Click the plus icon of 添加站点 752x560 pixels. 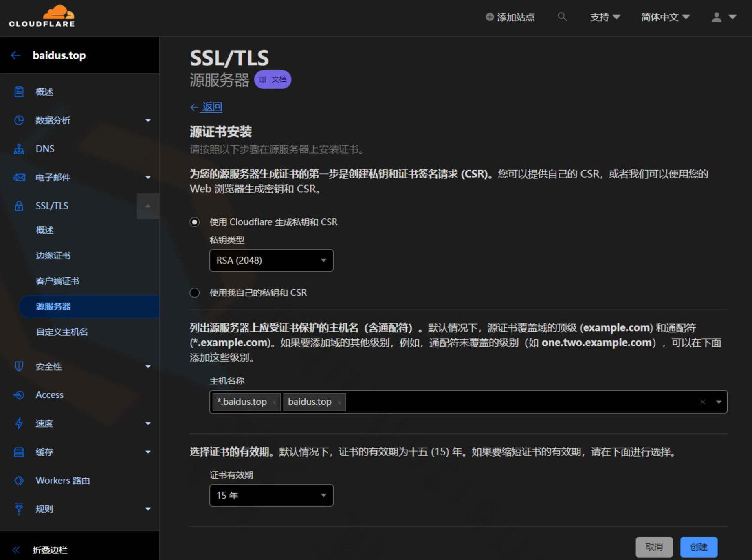(x=490, y=17)
